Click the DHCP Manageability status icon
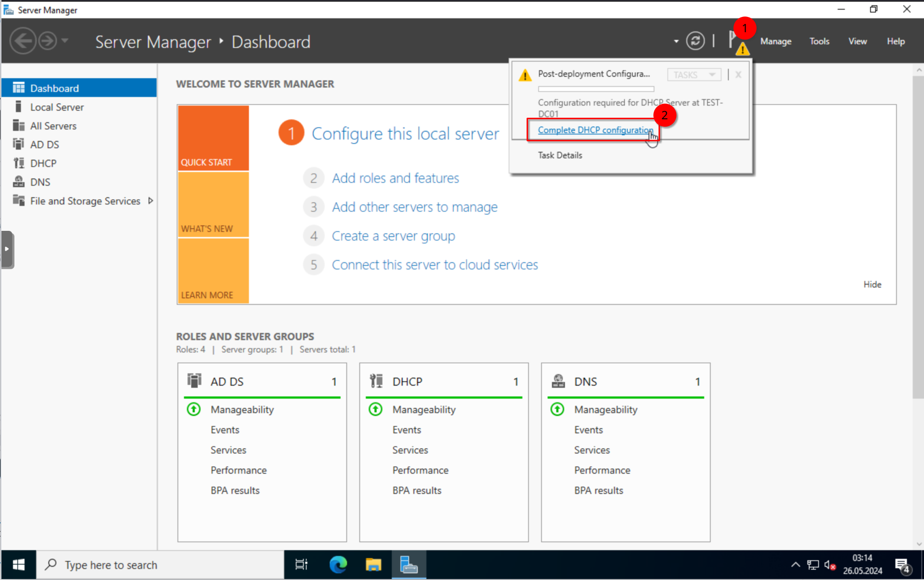Image resolution: width=924 pixels, height=580 pixels. point(375,409)
